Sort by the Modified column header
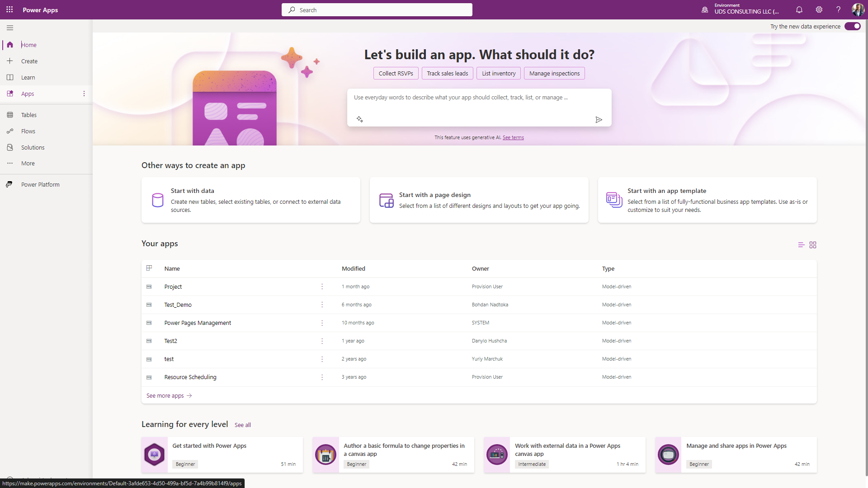Screen dimensions: 868x488 click(x=354, y=268)
